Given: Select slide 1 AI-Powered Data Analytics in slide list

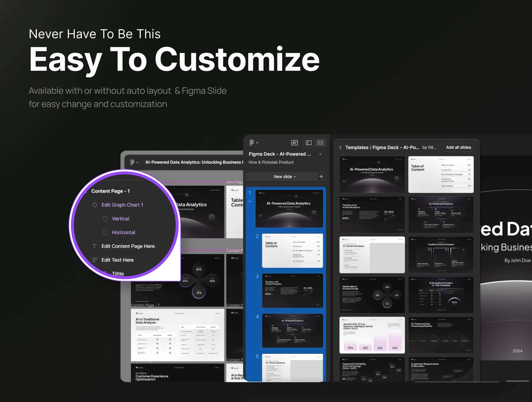Looking at the screenshot, I should pyautogui.click(x=289, y=209).
